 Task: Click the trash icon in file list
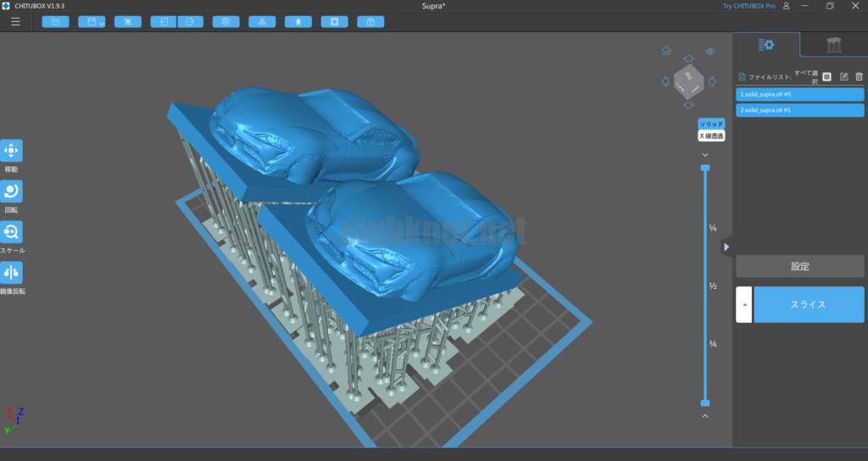(859, 77)
